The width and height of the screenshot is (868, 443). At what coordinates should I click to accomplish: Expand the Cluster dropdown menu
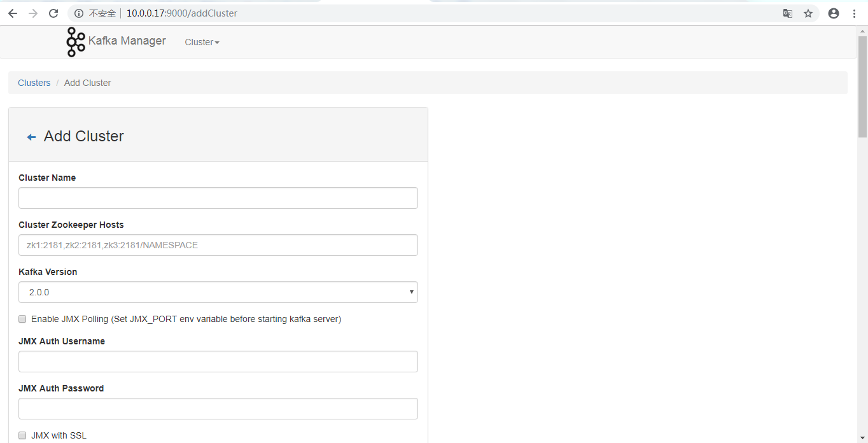click(x=202, y=42)
